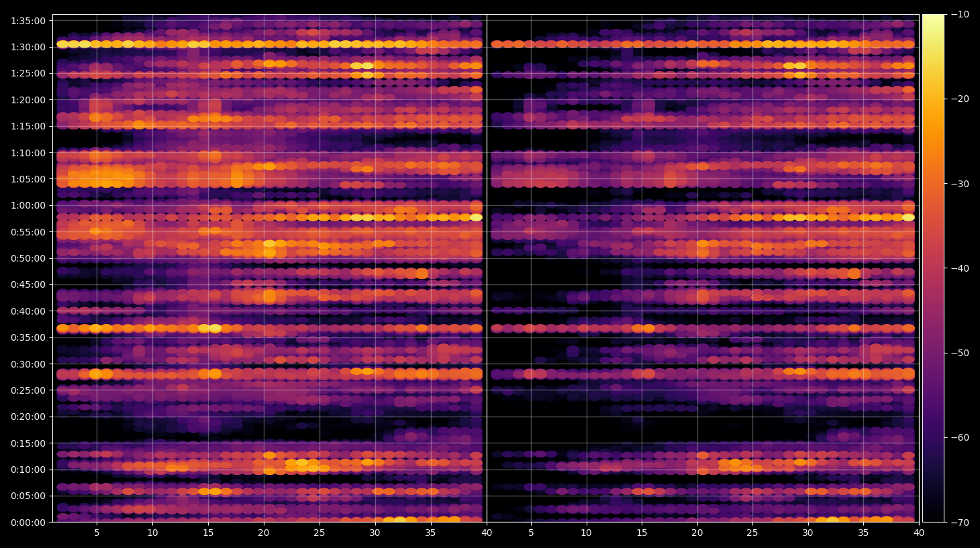Click the 0:00:00 time axis label
The image size is (980, 548).
tap(28, 523)
